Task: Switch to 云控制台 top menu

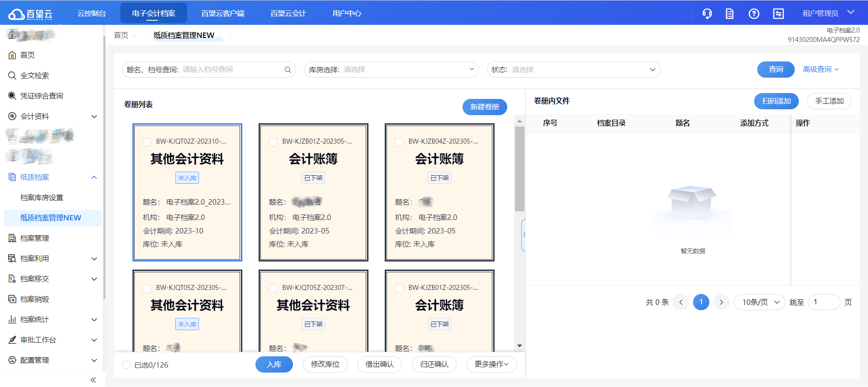Action: [92, 13]
